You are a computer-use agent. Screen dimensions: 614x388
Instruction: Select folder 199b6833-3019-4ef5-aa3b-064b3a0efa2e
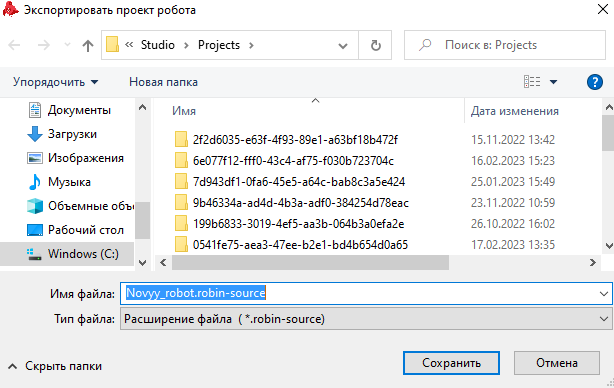tap(298, 224)
